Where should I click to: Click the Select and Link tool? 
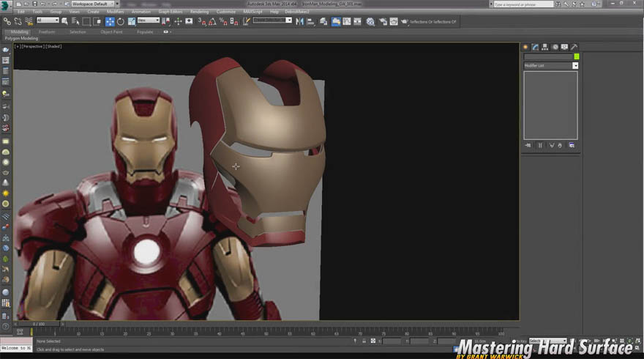click(x=7, y=21)
